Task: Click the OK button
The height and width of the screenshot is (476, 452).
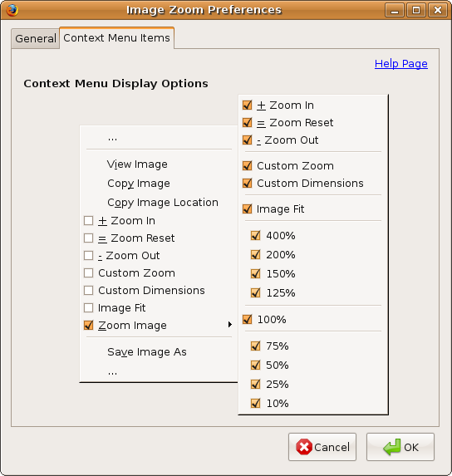Action: [x=400, y=447]
